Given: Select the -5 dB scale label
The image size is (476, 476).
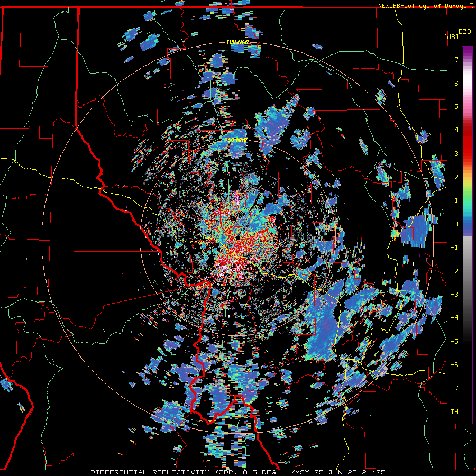Looking at the screenshot, I should click(454, 341).
